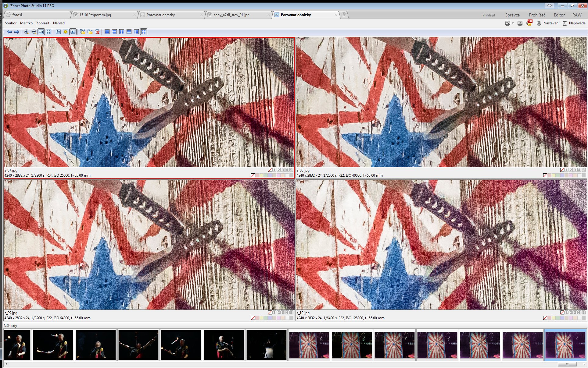Set rating 3 for z_08.jpg

(575, 170)
